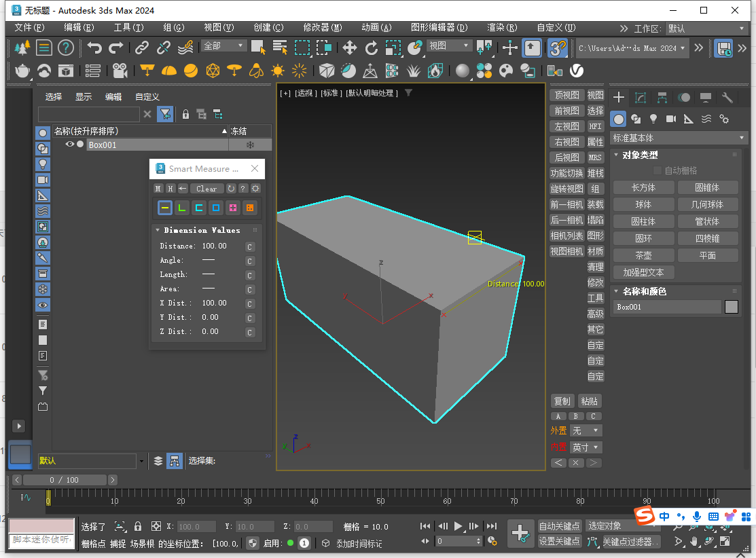The image size is (756, 558).
Task: Collapse the Dimension Values rollout
Action: point(158,229)
